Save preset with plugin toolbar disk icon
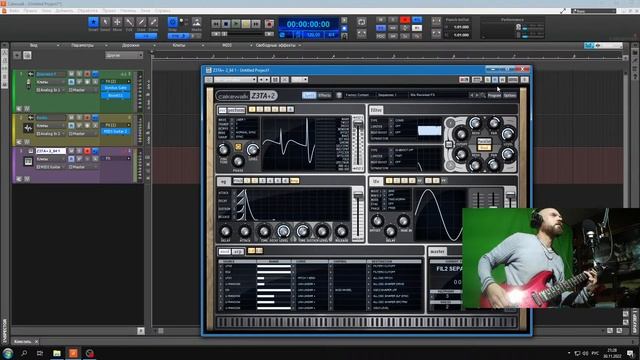The height and width of the screenshot is (360, 640). click(x=275, y=80)
